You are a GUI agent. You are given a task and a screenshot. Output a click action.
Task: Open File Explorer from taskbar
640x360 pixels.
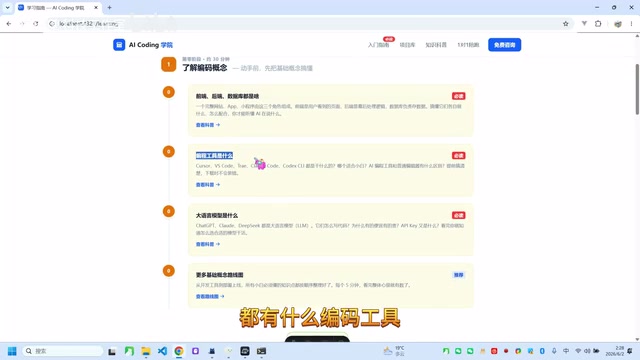point(146,351)
